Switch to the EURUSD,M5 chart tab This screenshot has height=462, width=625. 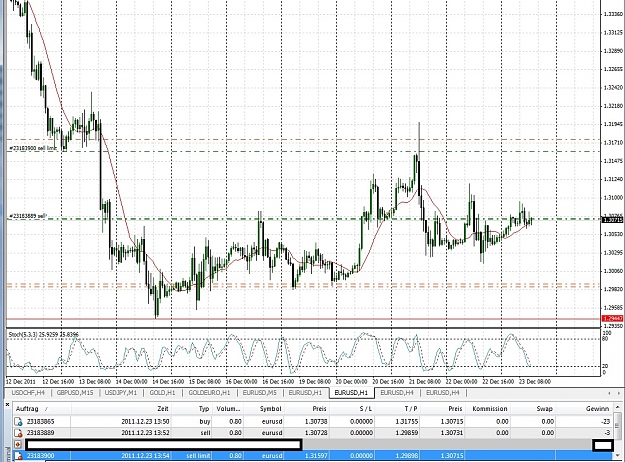pos(259,393)
